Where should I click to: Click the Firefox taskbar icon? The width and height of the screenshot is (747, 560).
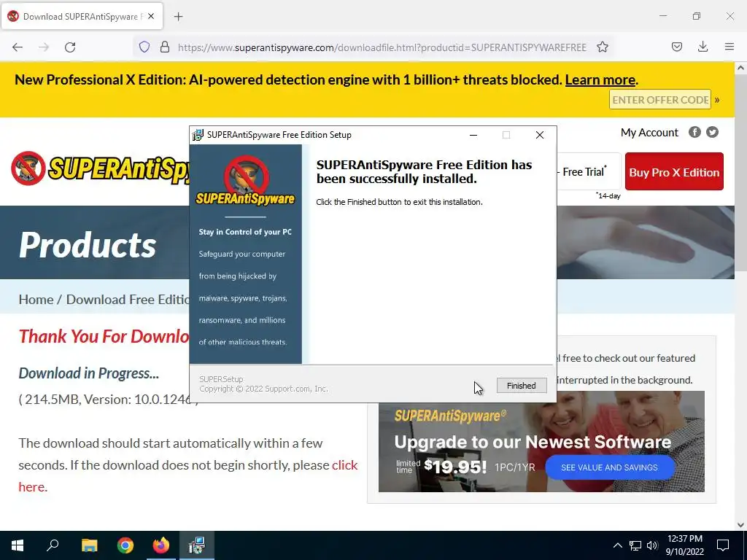[161, 545]
